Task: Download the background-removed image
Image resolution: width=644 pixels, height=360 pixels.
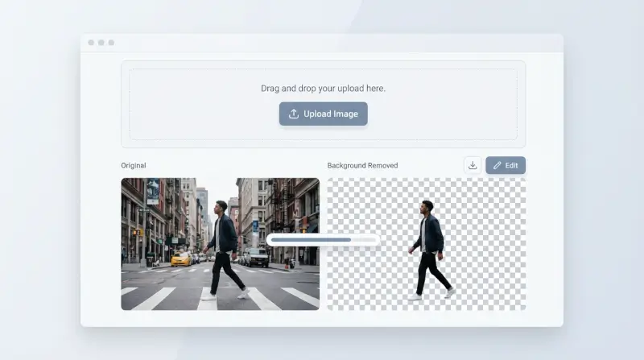Action: pyautogui.click(x=473, y=165)
